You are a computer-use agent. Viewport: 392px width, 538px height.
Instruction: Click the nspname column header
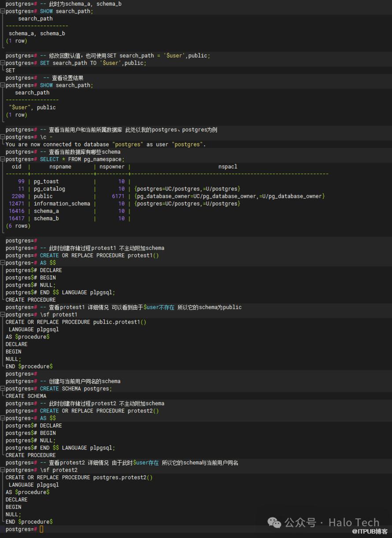click(60, 167)
